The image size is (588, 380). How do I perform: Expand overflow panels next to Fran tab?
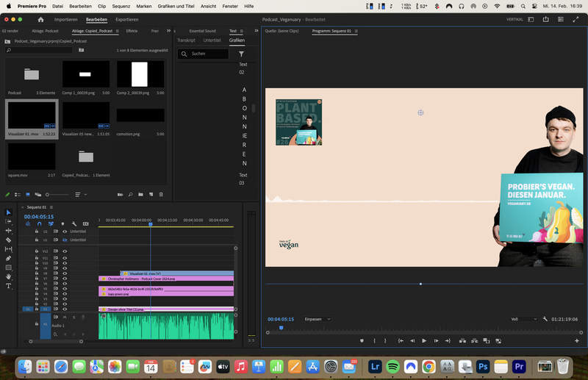pos(168,31)
